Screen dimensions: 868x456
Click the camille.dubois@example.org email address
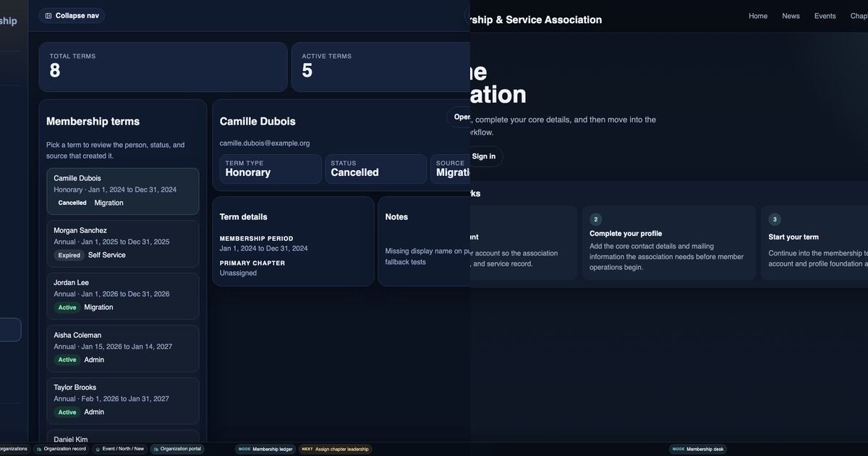(265, 143)
